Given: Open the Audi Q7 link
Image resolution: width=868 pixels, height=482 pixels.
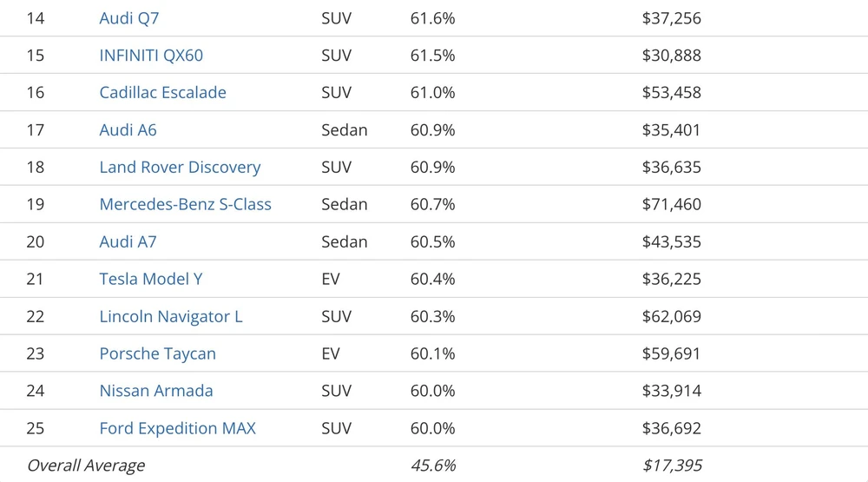Looking at the screenshot, I should tap(129, 18).
